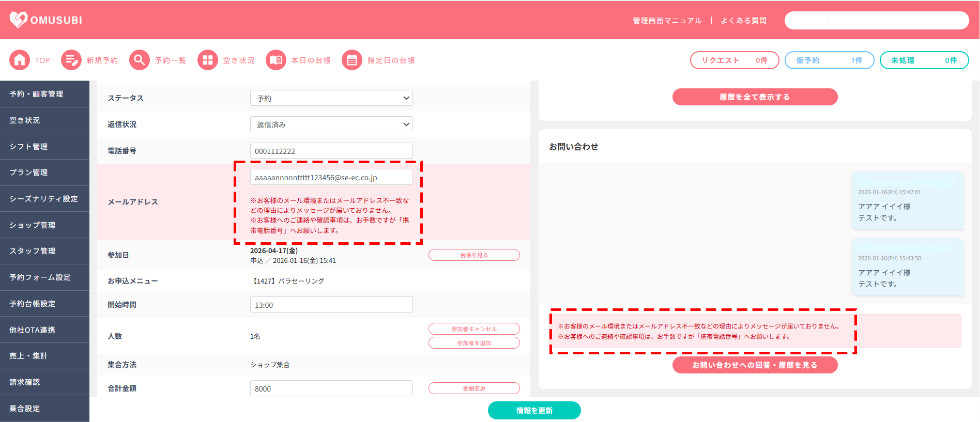
Task: Focus the 開始時間 input field
Action: [331, 305]
